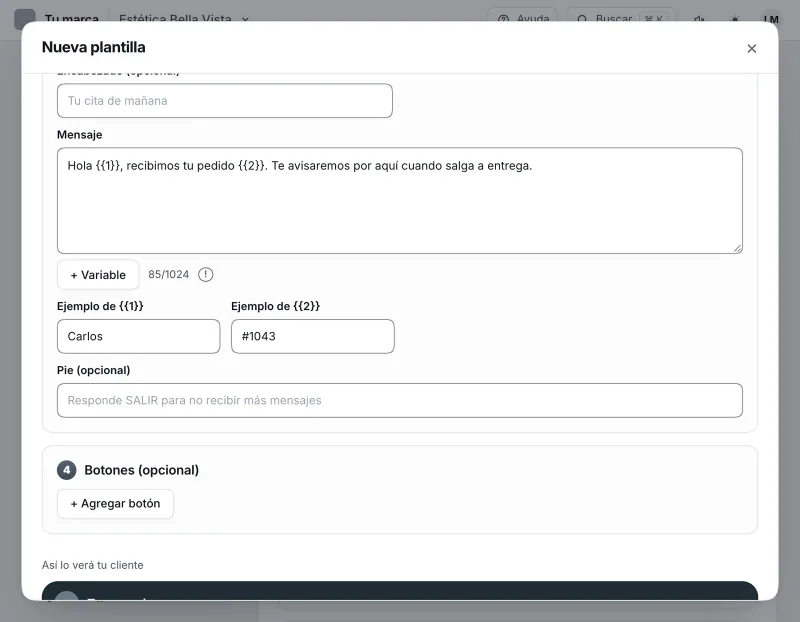Click the 'Mensaje' field label
Screen dimensions: 800x622
tap(80, 135)
